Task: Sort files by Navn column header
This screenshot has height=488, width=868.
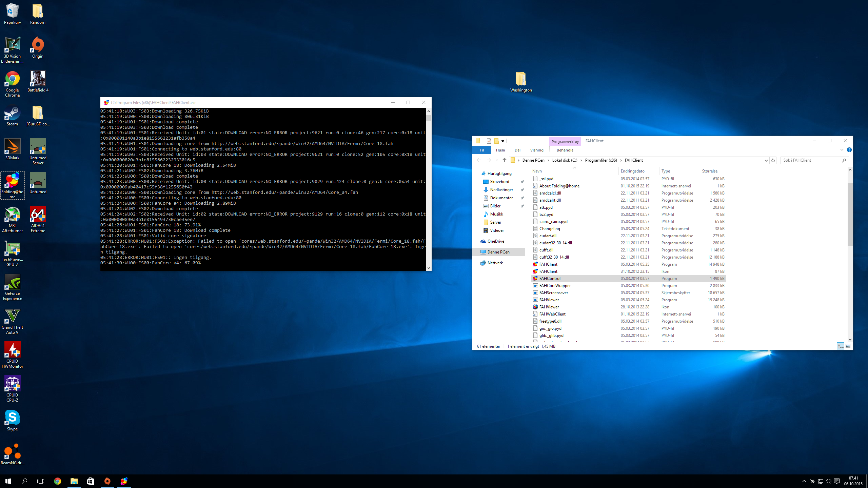Action: tap(574, 171)
